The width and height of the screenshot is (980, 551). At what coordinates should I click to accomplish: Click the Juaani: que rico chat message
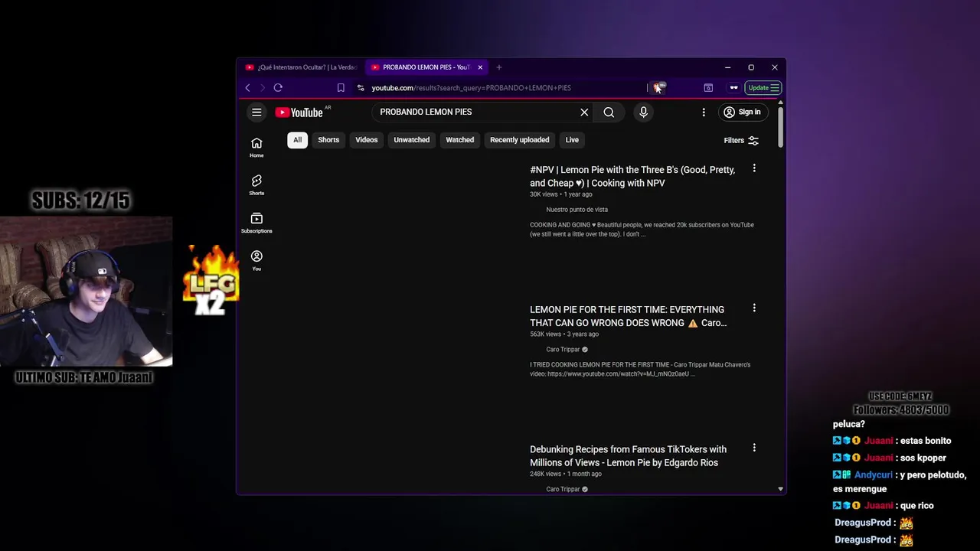[x=884, y=506]
